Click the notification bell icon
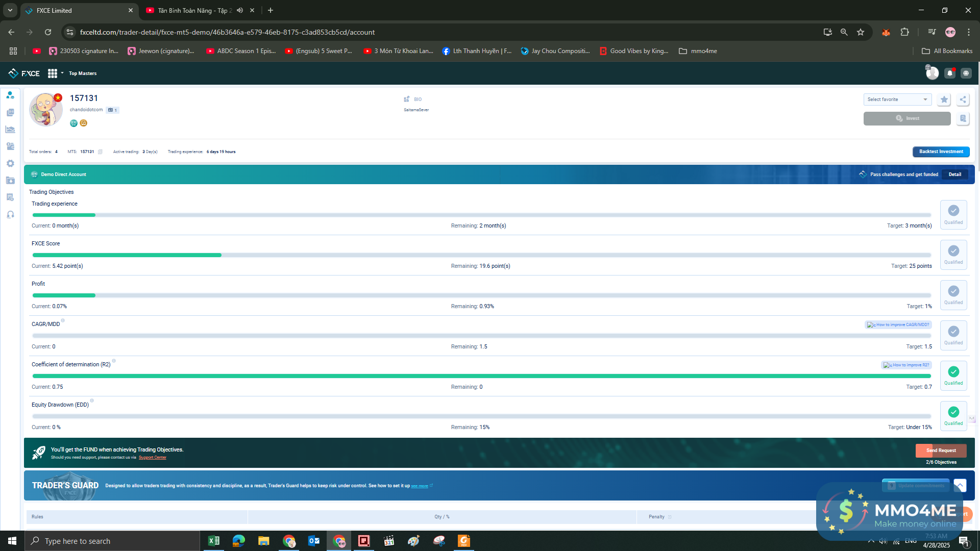Image resolution: width=980 pixels, height=551 pixels. (x=949, y=73)
